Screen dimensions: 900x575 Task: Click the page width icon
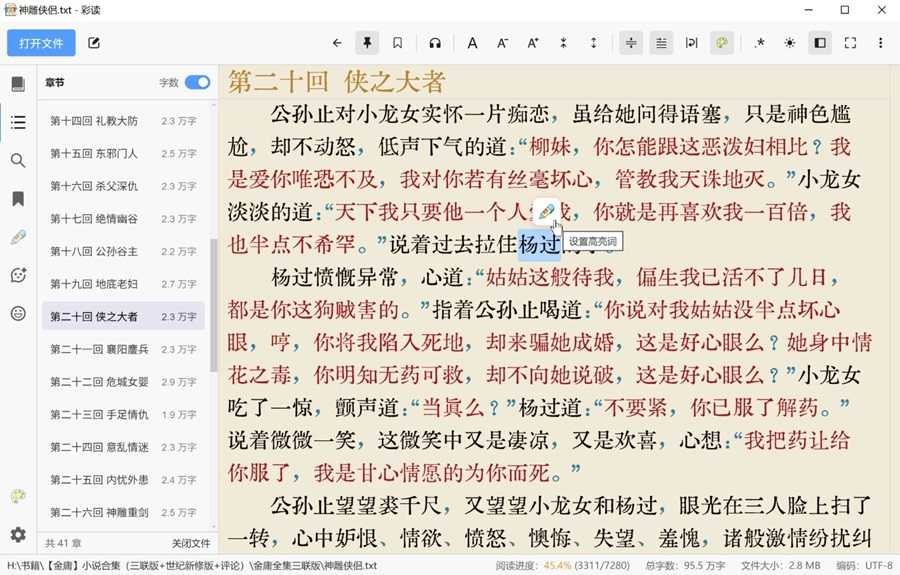click(x=692, y=43)
